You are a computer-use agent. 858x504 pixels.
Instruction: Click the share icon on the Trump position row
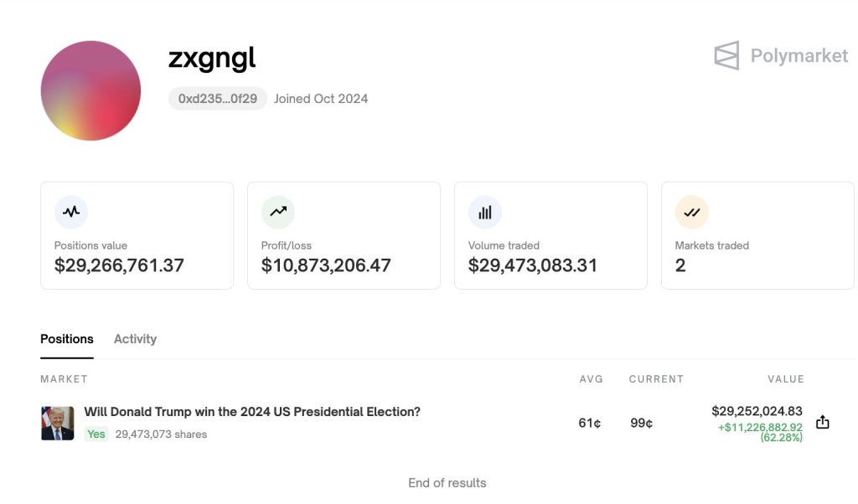pyautogui.click(x=822, y=423)
